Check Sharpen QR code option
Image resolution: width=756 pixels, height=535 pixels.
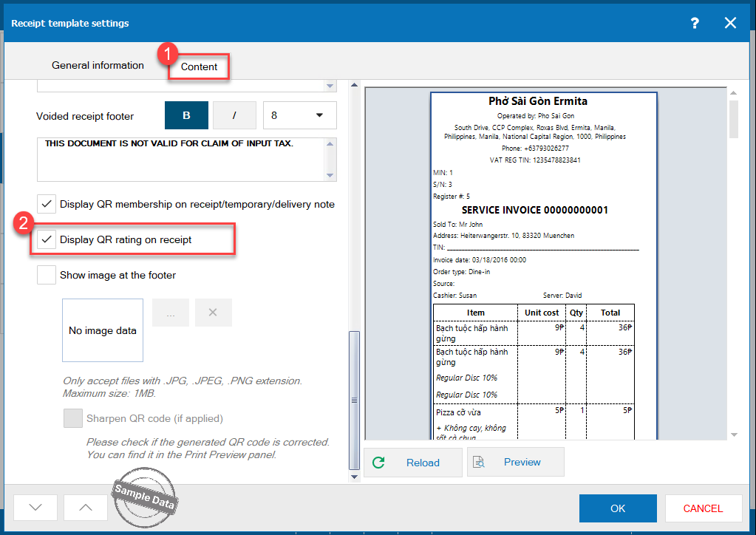pos(73,418)
